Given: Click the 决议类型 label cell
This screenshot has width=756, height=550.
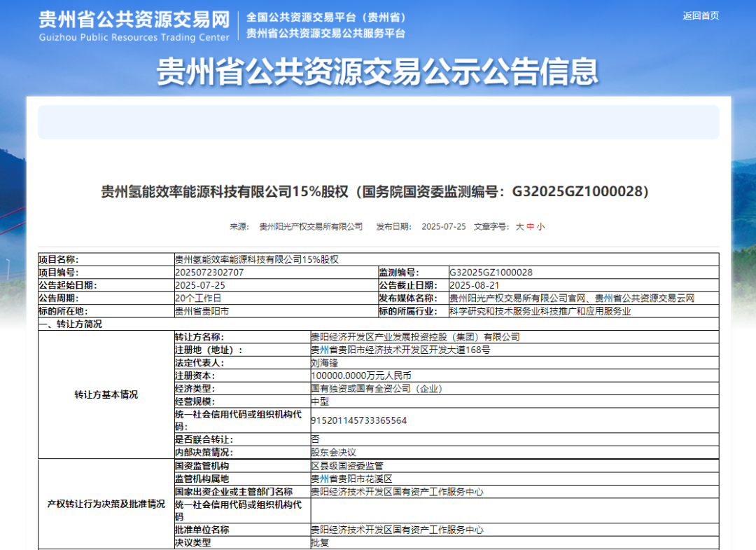Looking at the screenshot, I should 242,543.
